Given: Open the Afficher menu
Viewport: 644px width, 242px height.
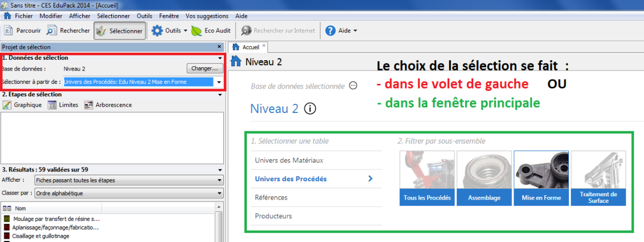Looking at the screenshot, I should point(80,16).
